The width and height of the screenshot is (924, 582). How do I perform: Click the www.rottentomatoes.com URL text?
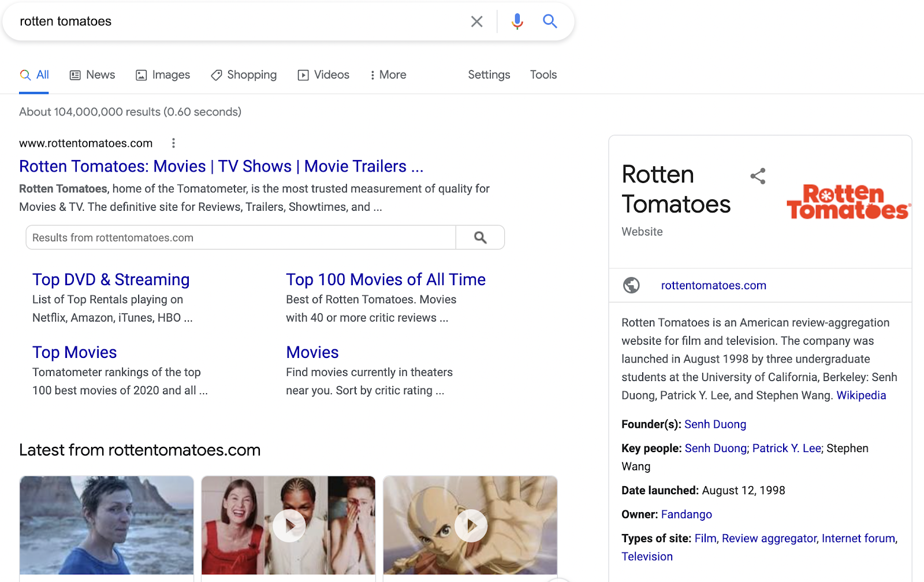[x=86, y=143]
